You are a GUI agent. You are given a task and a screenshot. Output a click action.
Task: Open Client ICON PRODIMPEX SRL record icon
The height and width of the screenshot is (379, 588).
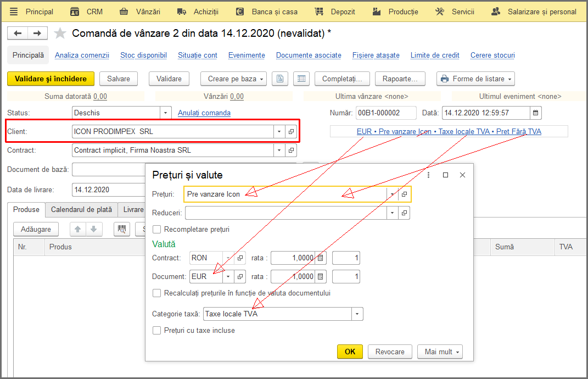(291, 132)
